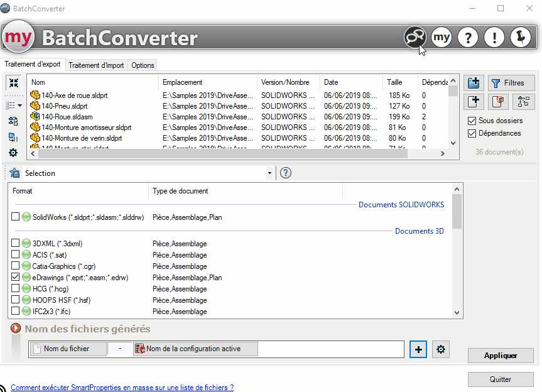
Task: Click the assembly structure icon button
Action: point(524,102)
